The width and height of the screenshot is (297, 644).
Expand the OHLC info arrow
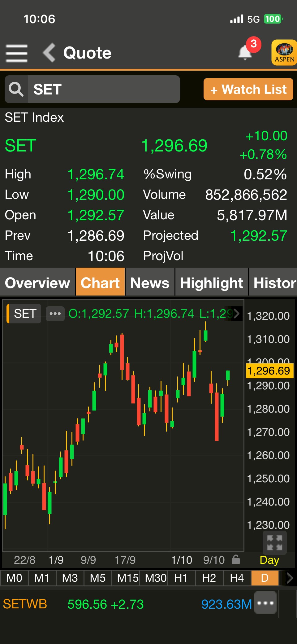[237, 313]
